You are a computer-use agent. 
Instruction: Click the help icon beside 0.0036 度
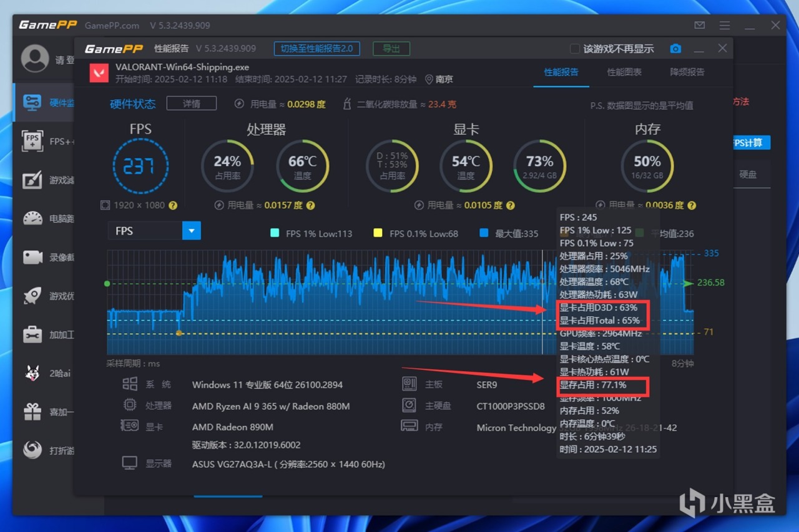point(692,205)
